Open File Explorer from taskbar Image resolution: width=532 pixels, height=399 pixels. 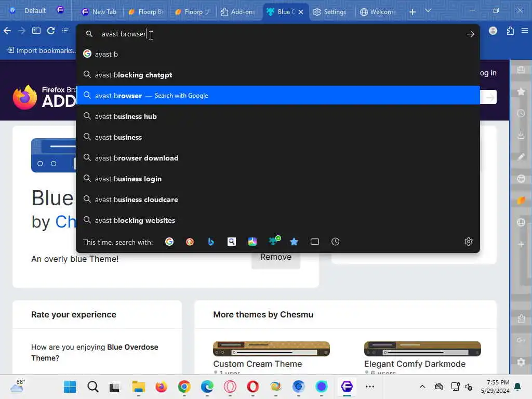pos(138,387)
